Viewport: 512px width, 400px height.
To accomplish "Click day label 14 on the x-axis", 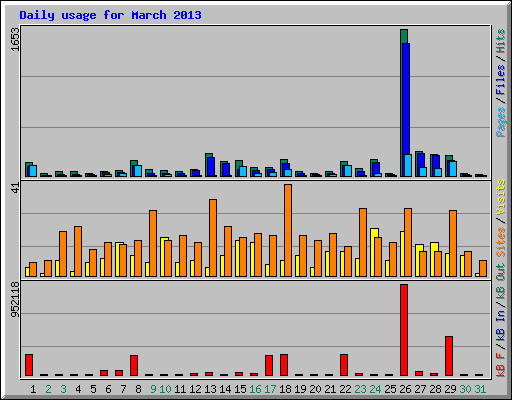I will (x=225, y=389).
